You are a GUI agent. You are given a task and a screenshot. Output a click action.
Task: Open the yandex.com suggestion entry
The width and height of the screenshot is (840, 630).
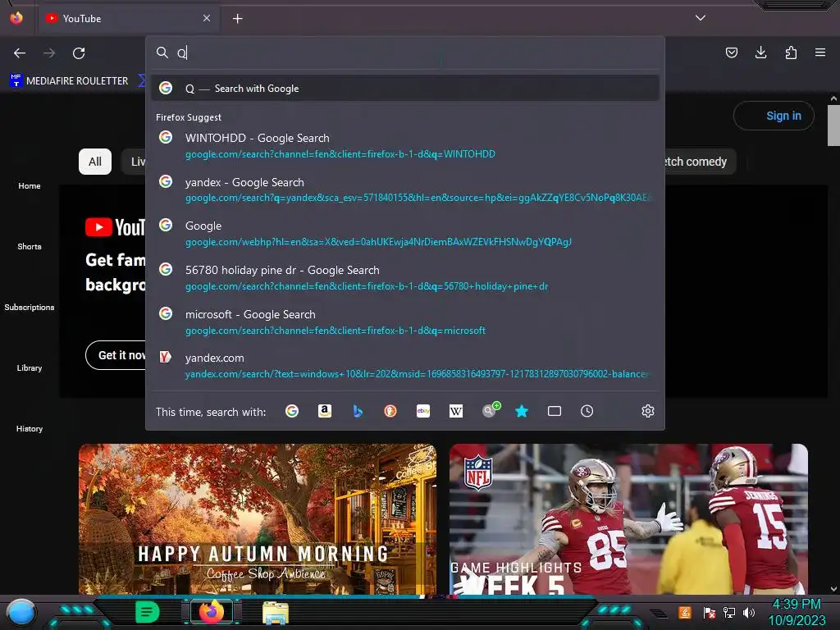click(405, 366)
